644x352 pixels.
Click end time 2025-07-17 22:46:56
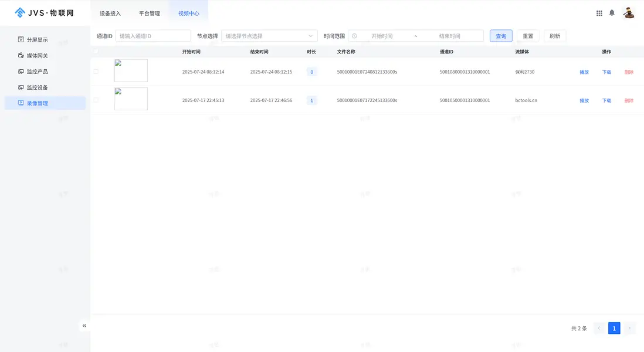click(x=271, y=100)
